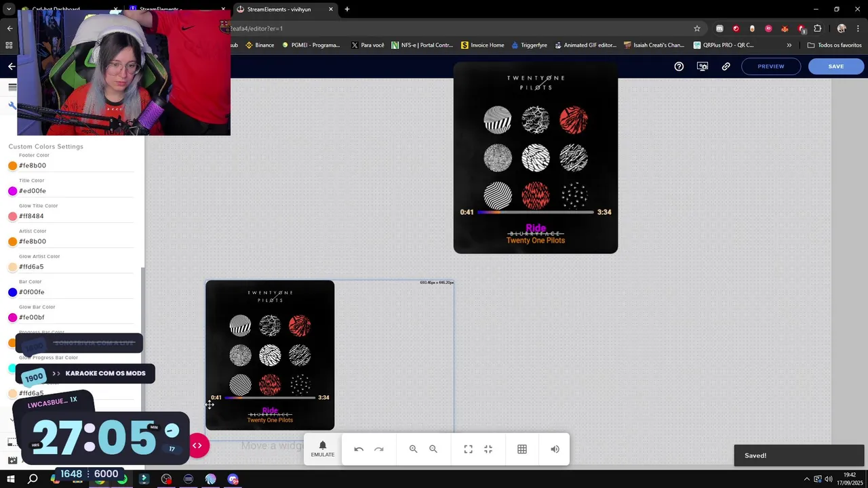This screenshot has width=868, height=488.
Task: Click the pink io extension icon
Action: [768, 28]
